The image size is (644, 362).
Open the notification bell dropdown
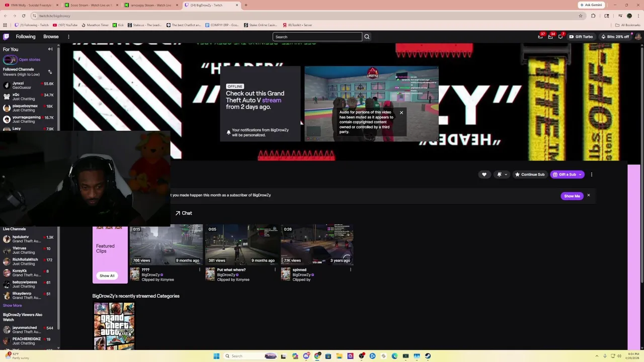501,174
